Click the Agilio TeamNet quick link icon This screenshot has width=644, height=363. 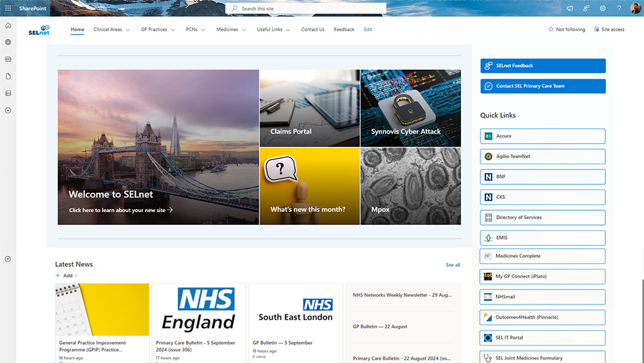(x=488, y=156)
